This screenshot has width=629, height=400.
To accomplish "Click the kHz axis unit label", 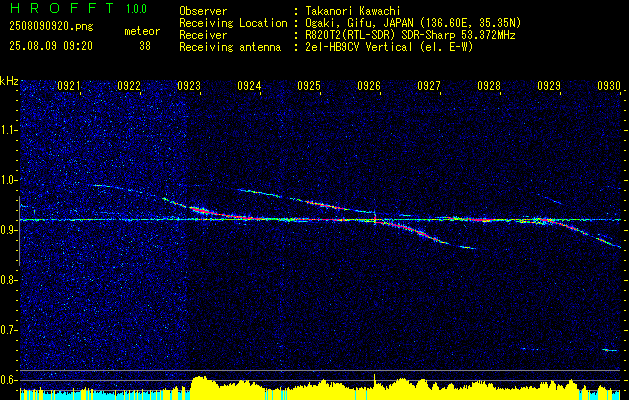I will [x=9, y=81].
